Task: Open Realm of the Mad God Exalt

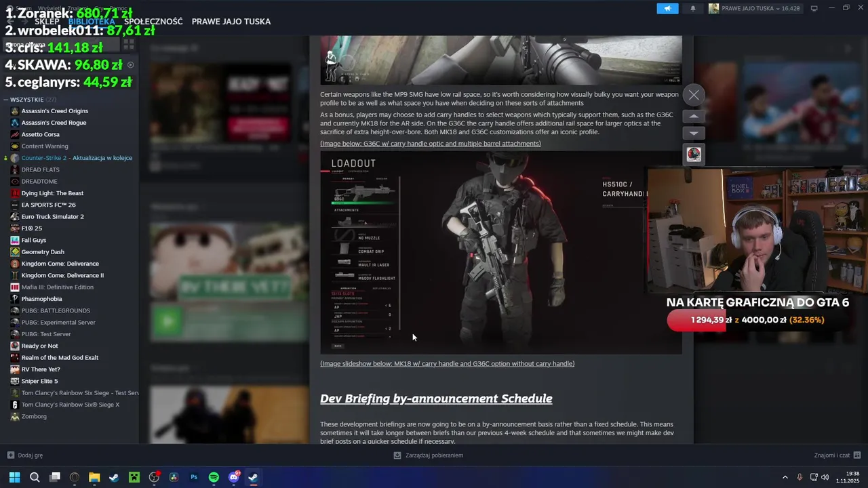Action: point(60,358)
